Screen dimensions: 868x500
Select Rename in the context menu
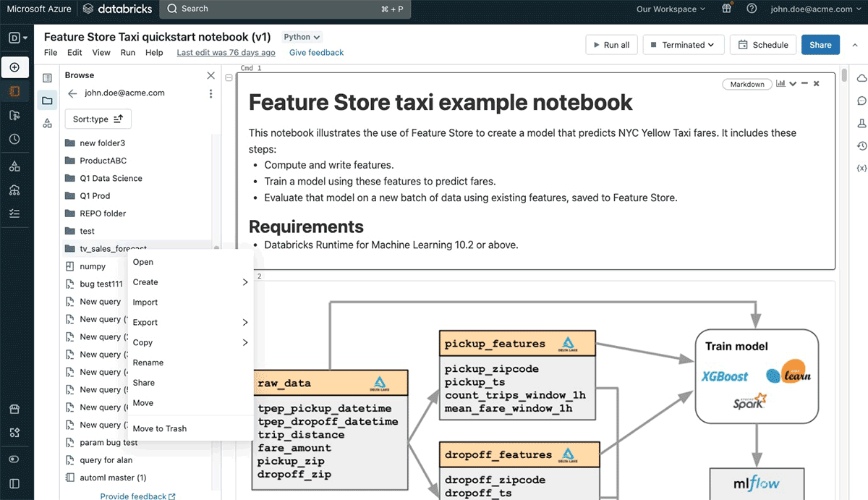[x=148, y=363]
